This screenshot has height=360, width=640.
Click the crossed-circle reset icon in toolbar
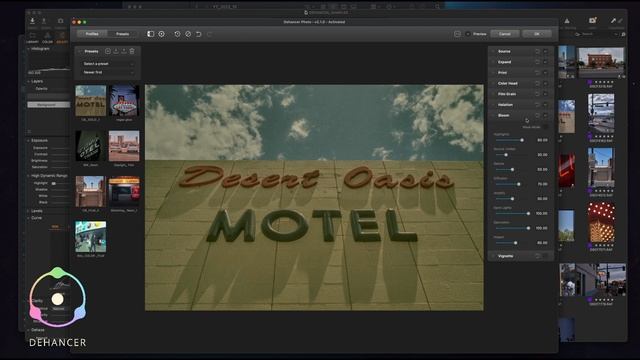[188, 34]
